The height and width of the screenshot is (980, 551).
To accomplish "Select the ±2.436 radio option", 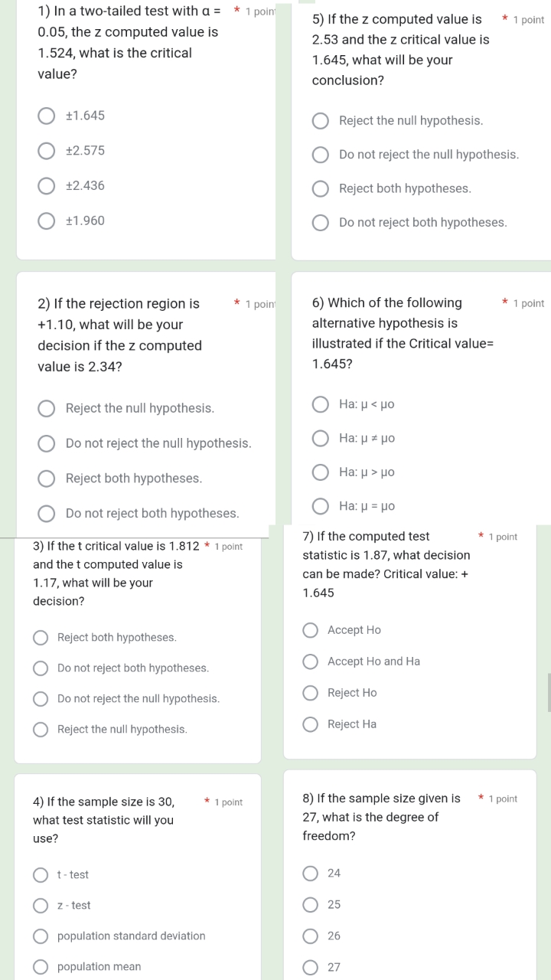I will coord(47,186).
